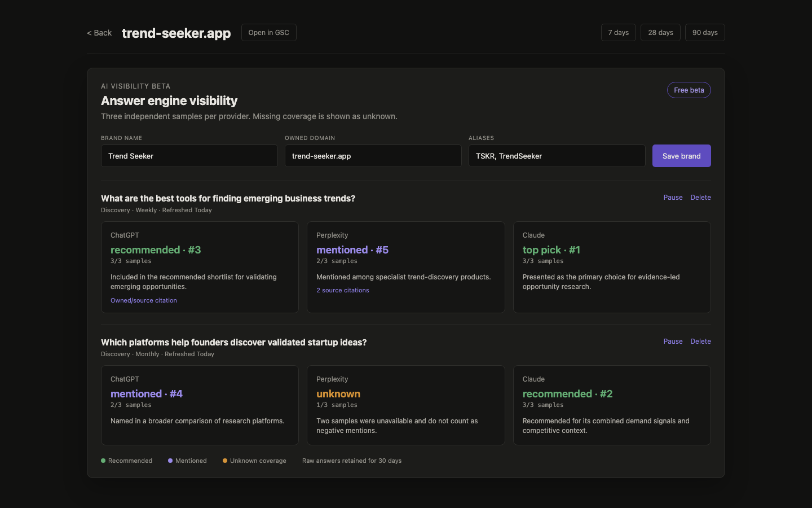Click '1/3 samples' under Perplexity unknown
This screenshot has height=508, width=812.
[337, 405]
